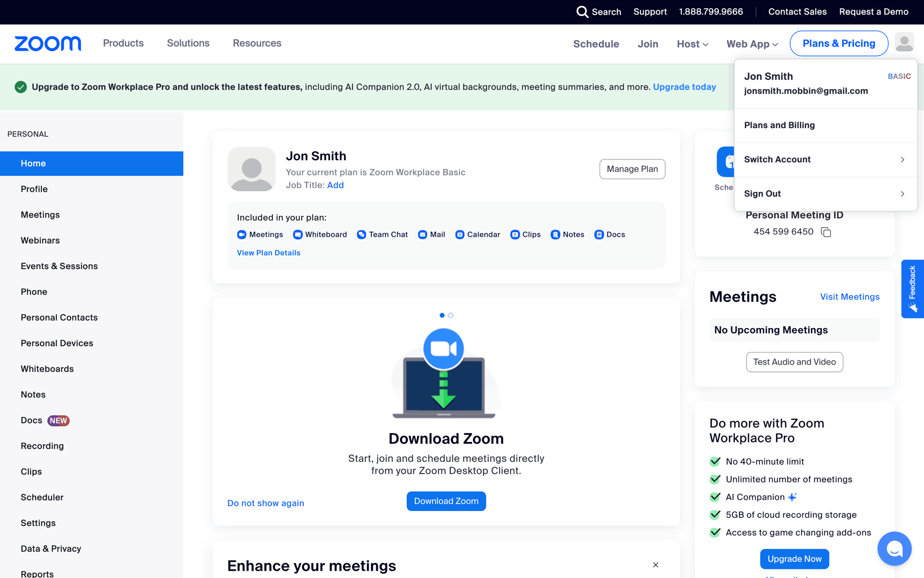Click the View Plan Details link
Image resolution: width=924 pixels, height=578 pixels.
(269, 253)
